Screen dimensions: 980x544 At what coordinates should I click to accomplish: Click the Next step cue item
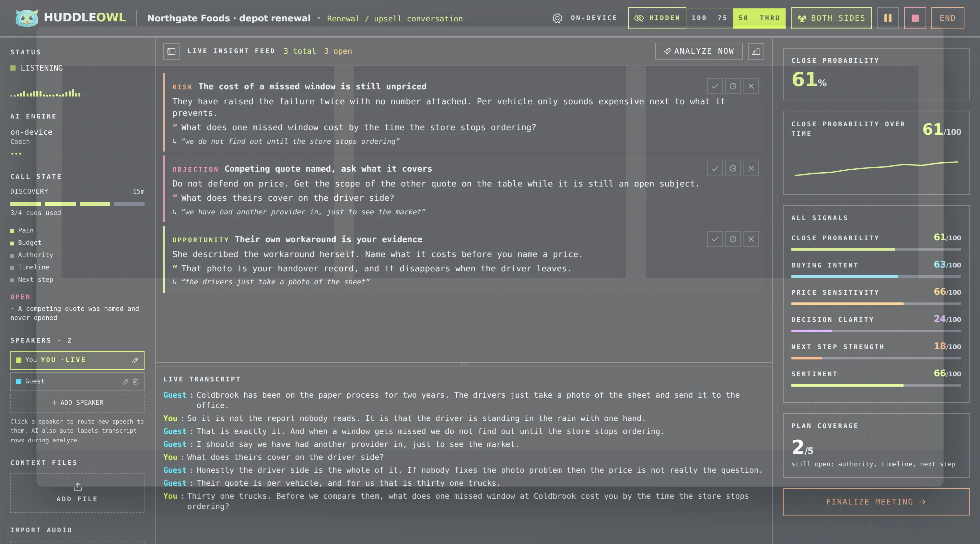coord(32,279)
